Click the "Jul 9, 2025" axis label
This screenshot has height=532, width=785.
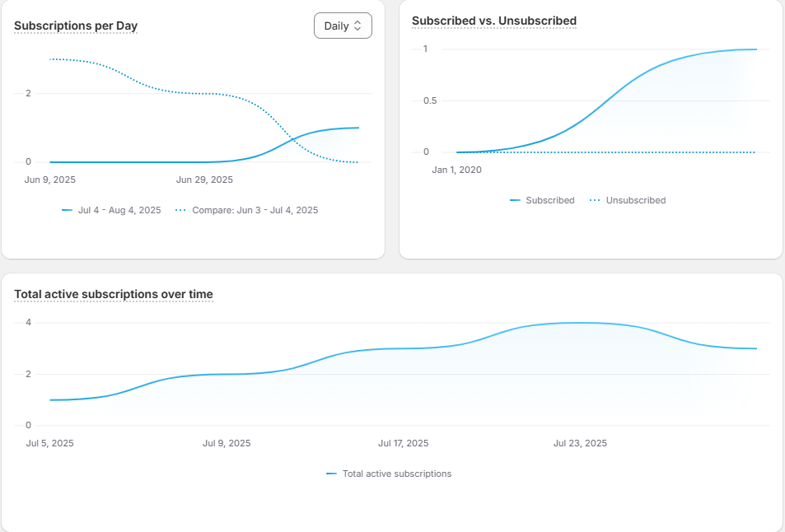pos(227,443)
